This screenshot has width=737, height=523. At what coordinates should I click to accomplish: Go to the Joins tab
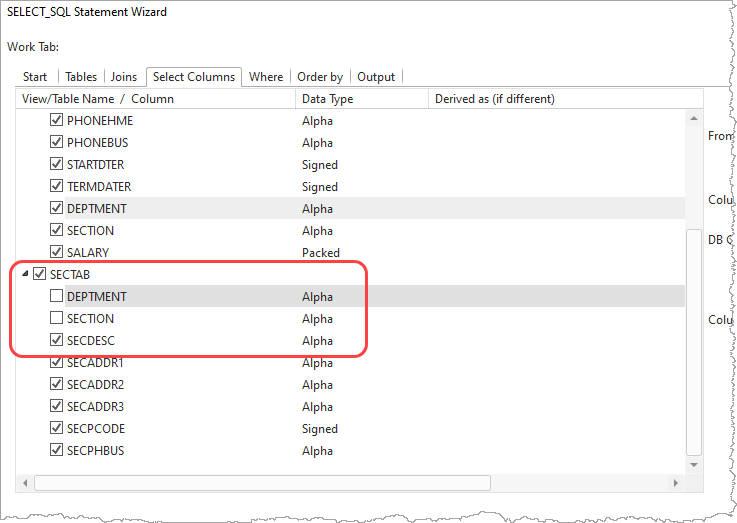pyautogui.click(x=124, y=77)
